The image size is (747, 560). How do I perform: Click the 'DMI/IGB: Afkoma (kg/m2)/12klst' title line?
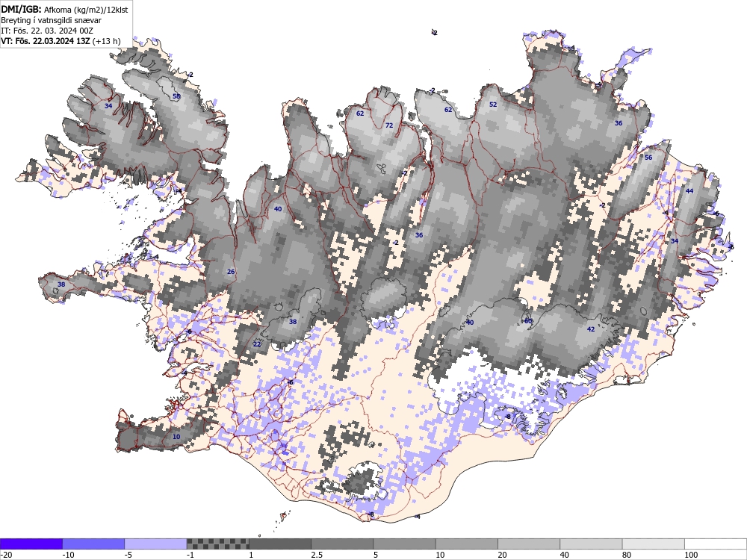(x=64, y=9)
